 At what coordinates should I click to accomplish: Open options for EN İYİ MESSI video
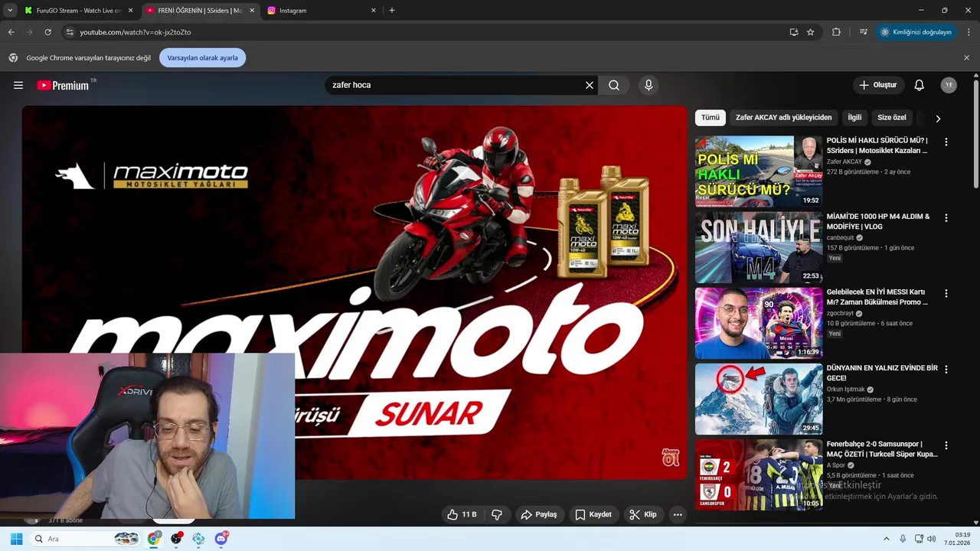(x=946, y=293)
